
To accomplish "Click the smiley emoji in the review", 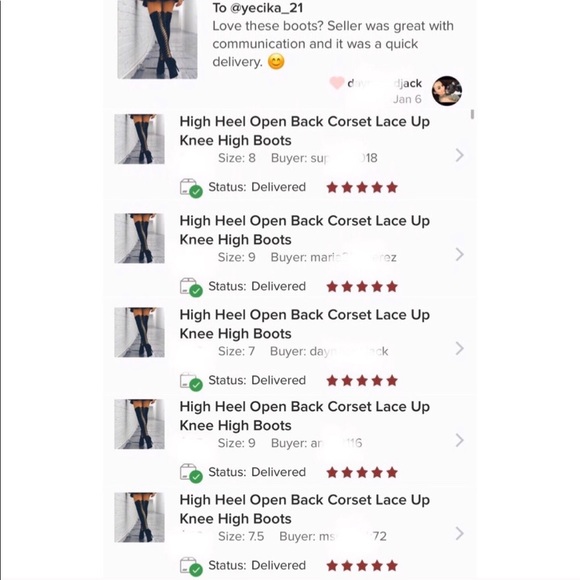I will [276, 61].
